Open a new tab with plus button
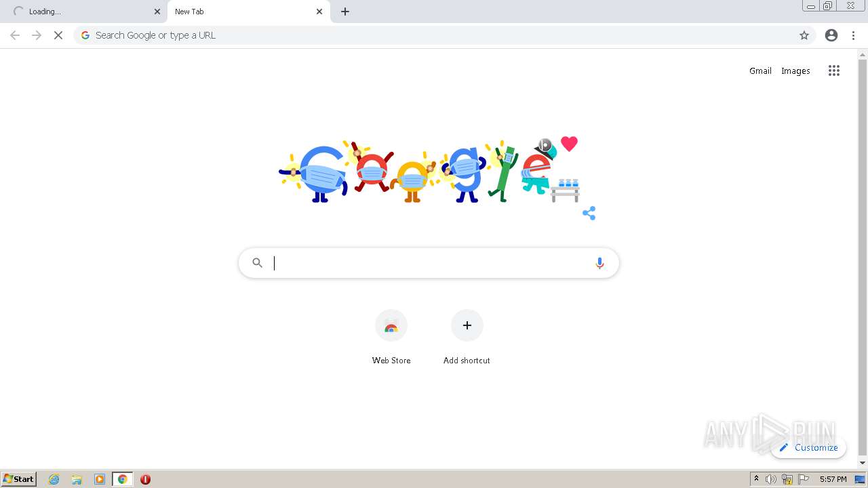 (x=345, y=12)
